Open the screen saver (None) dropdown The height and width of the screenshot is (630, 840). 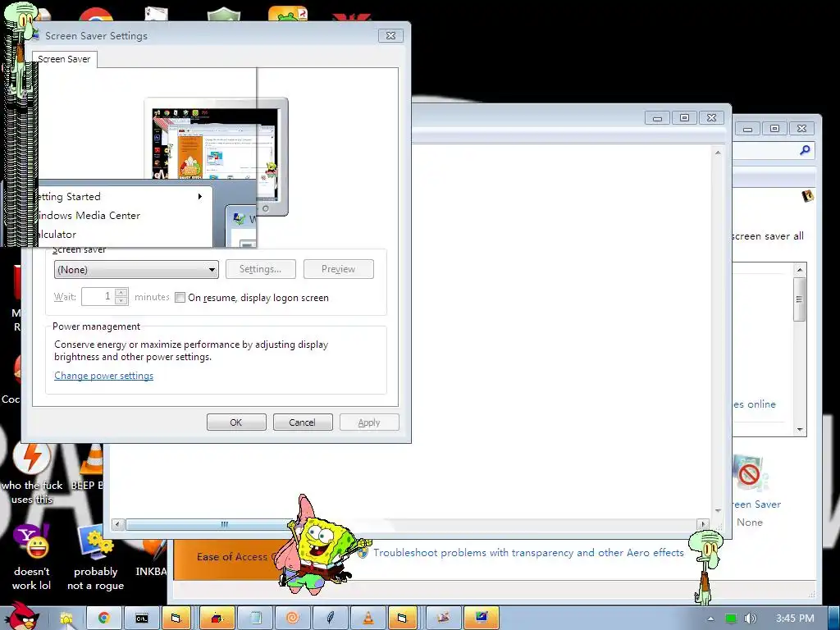[x=136, y=269]
